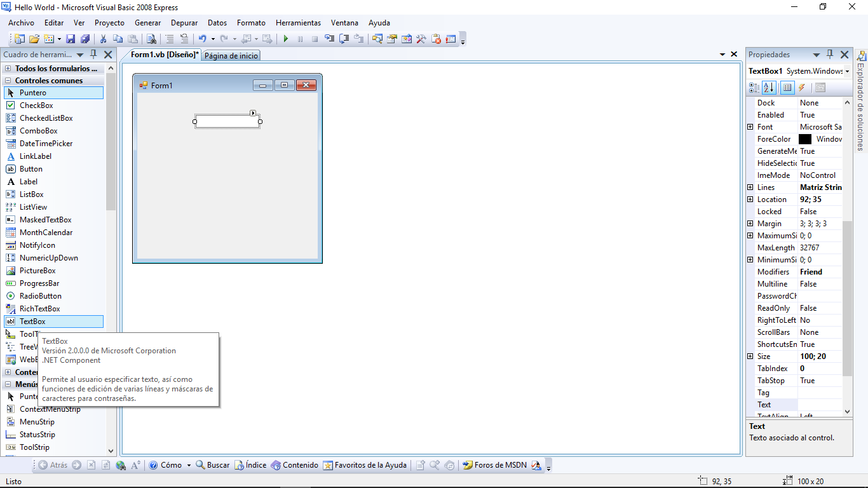Click the ForeColor black color swatch
The width and height of the screenshot is (868, 488).
click(x=805, y=139)
